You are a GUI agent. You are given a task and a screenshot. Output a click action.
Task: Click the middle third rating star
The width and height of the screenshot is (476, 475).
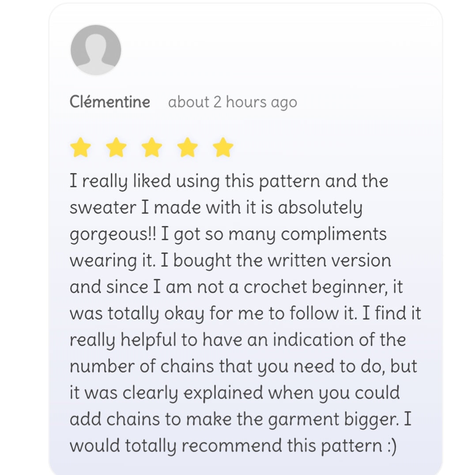[151, 147]
